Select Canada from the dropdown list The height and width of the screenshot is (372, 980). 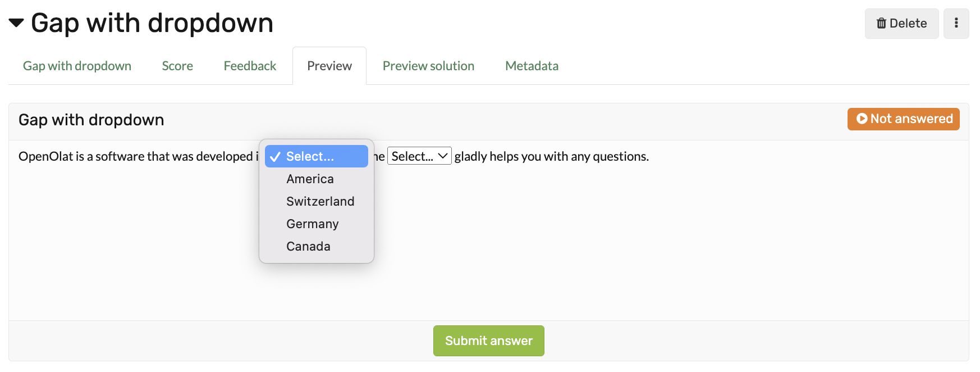click(308, 246)
